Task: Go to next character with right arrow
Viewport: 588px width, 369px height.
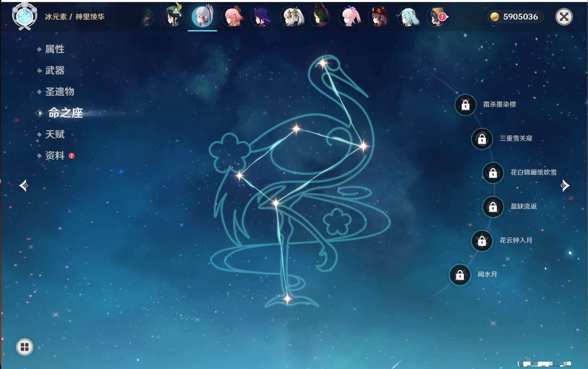Action: point(565,186)
